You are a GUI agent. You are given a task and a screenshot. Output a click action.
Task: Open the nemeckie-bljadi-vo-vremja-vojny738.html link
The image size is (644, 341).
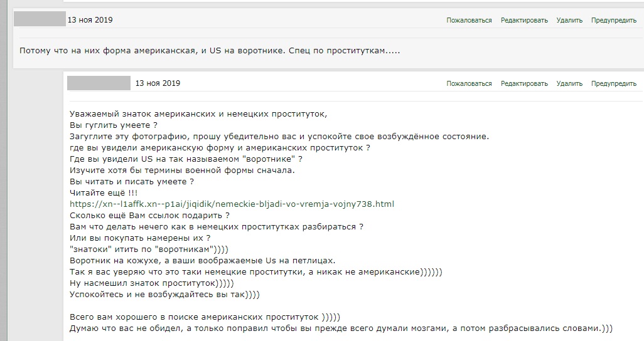click(232, 204)
